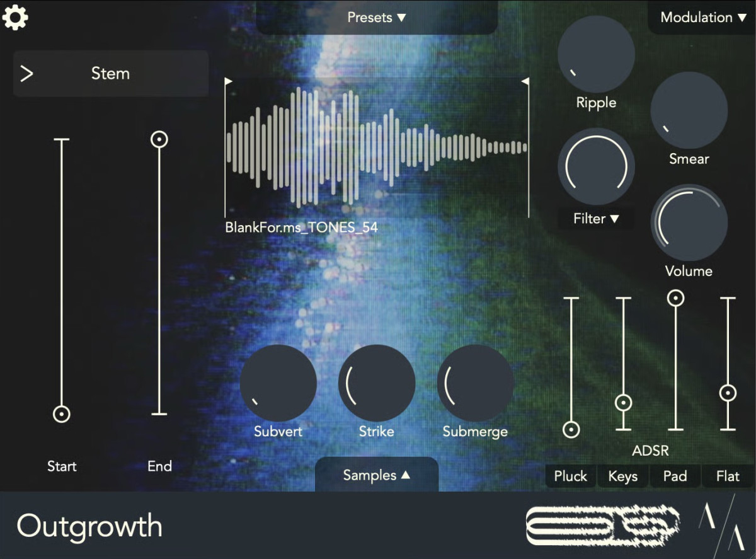Open the Presets dropdown menu
This screenshot has width=756, height=559.
pyautogui.click(x=377, y=18)
